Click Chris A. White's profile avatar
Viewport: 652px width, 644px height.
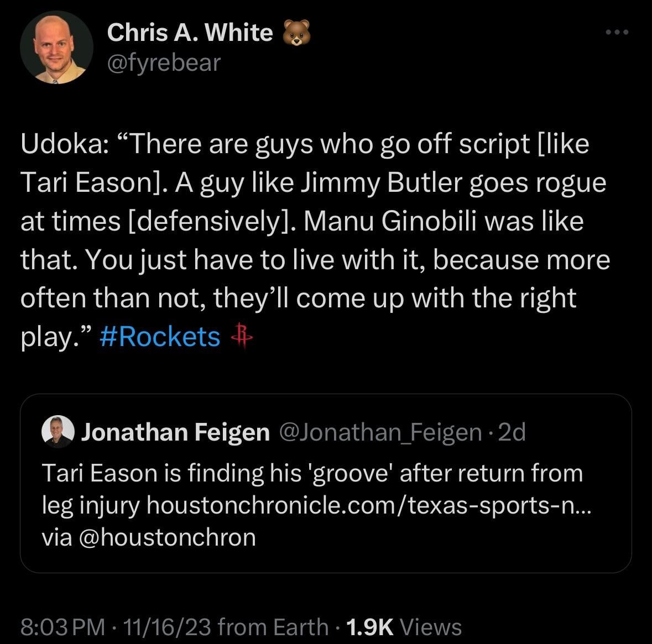tap(56, 48)
